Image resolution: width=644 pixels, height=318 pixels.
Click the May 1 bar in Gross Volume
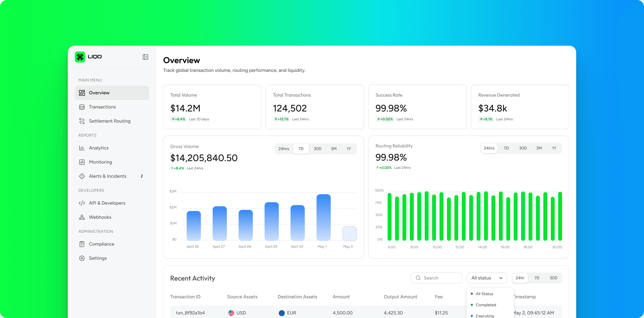[324, 217]
